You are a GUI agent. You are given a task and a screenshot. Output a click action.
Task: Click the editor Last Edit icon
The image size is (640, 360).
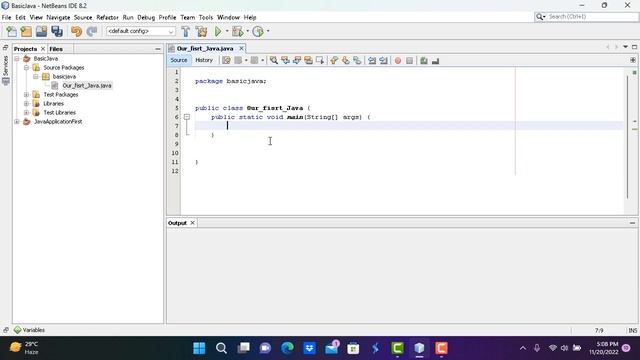226,60
